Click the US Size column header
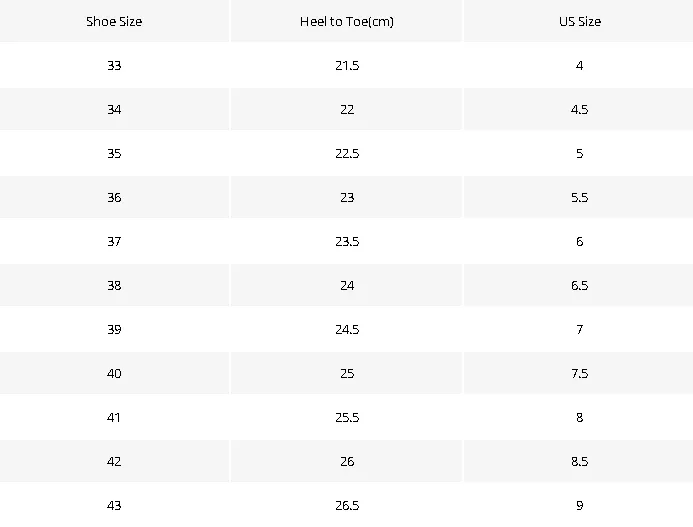Viewport: 693px width, 527px height. [x=580, y=21]
